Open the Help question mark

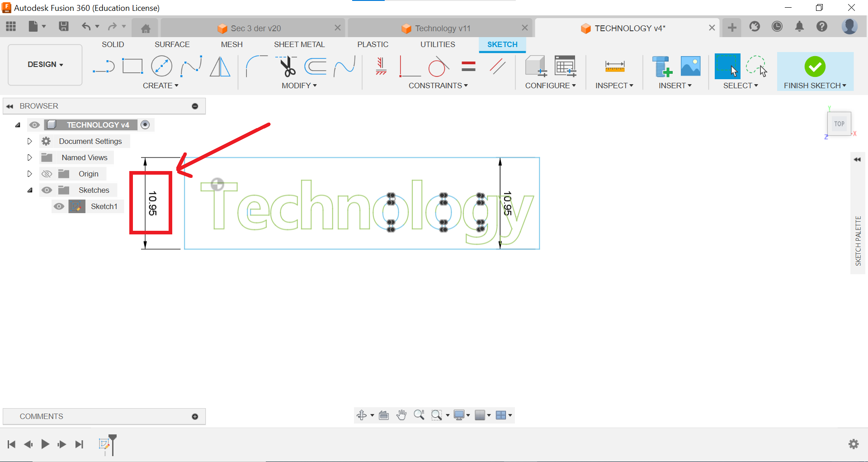pos(822,27)
